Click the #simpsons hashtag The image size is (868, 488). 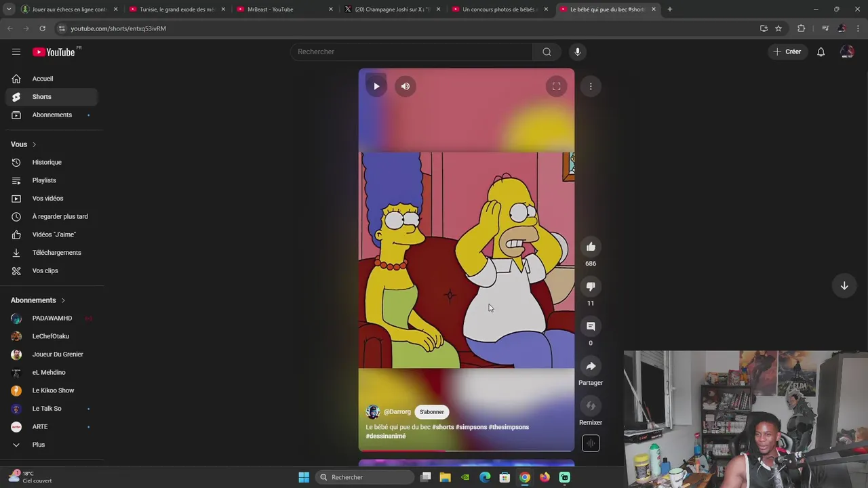471,427
